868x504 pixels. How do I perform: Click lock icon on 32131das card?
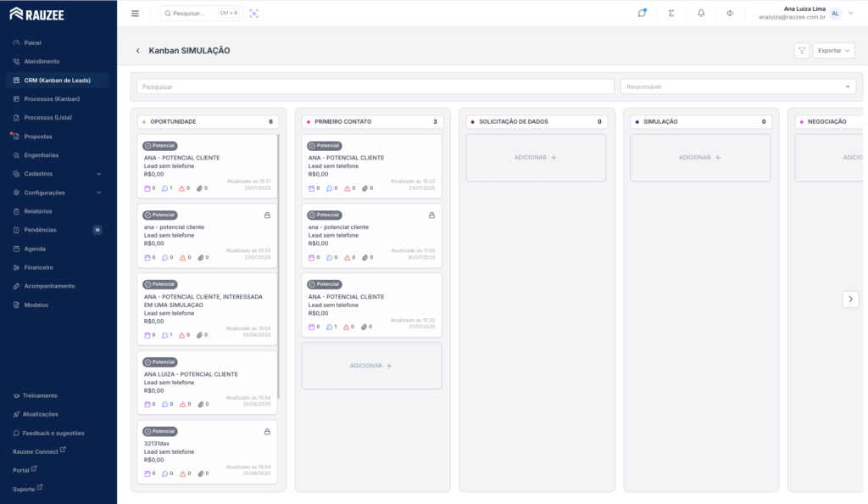point(267,432)
